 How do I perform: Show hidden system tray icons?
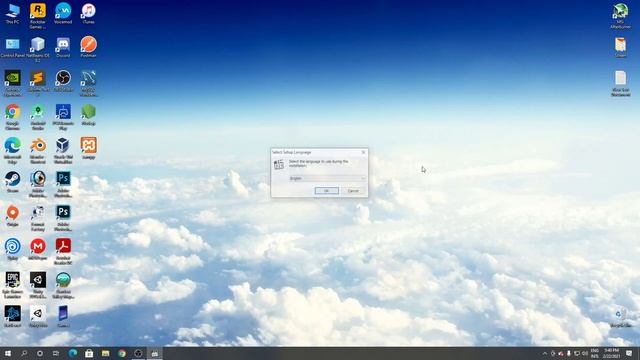(x=544, y=353)
